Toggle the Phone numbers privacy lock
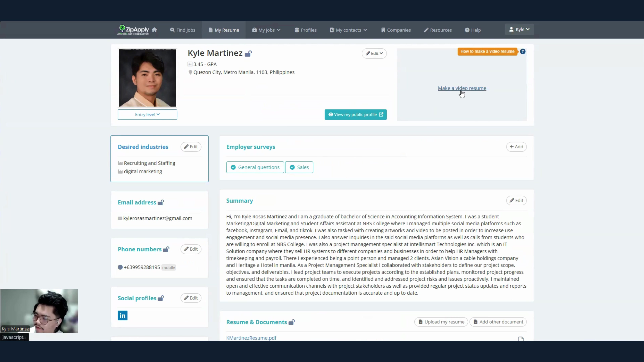The image size is (644, 362). pyautogui.click(x=166, y=249)
